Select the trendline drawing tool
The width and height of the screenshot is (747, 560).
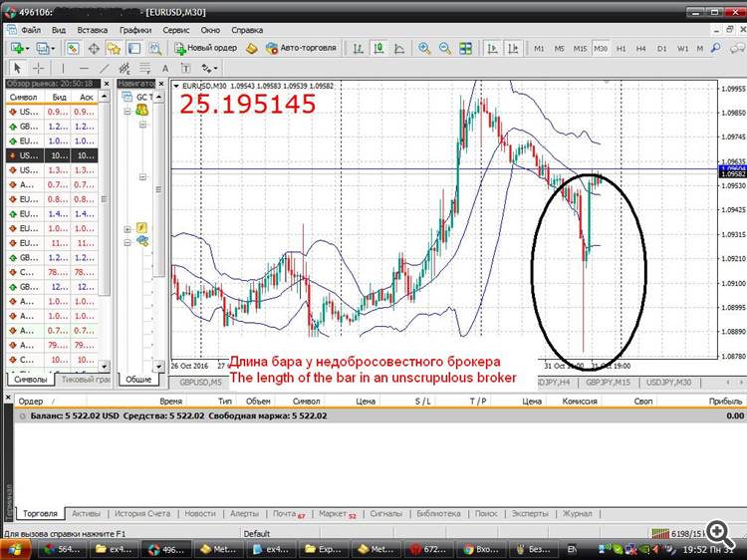coord(105,68)
